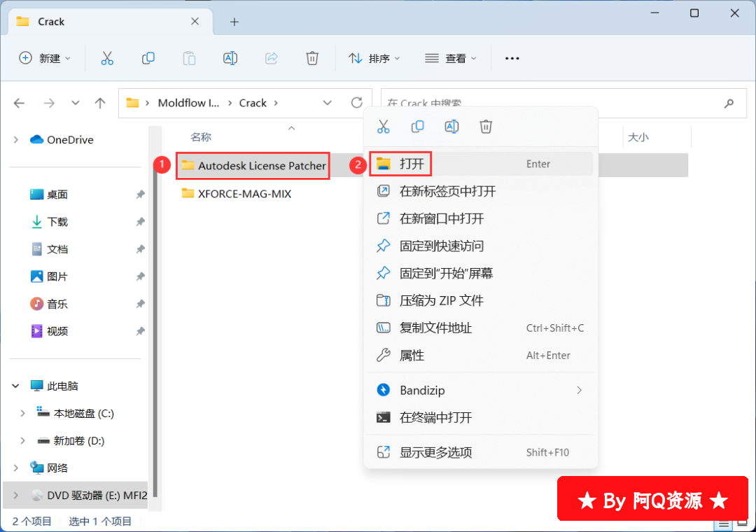
Task: Collapse the 此电脑 (This PC) node
Action: [16, 386]
